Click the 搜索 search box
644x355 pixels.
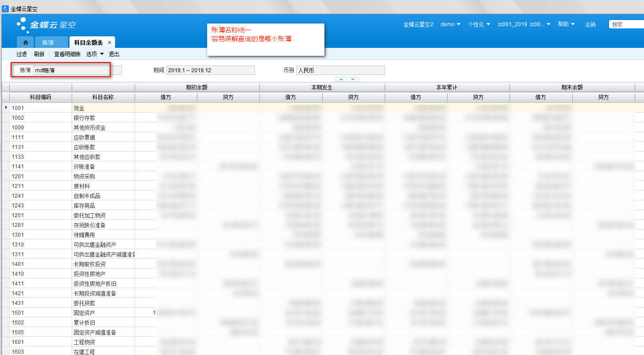point(626,24)
